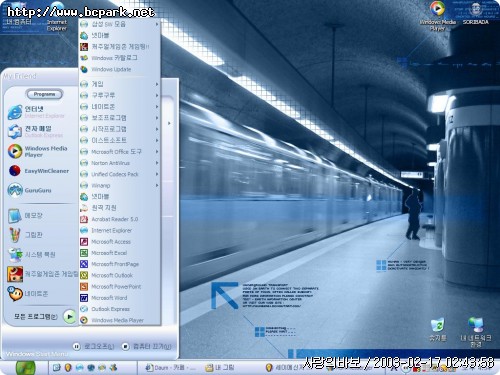Open Internet Explorer desktop icon
This screenshot has height=375, width=500.
tap(57, 17)
